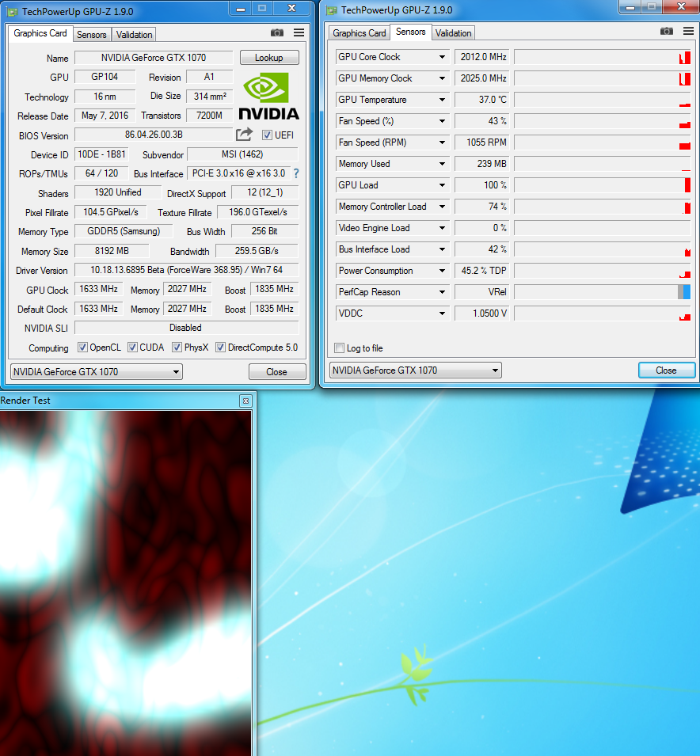Click the Driver Version field
700x756 pixels.
[187, 270]
